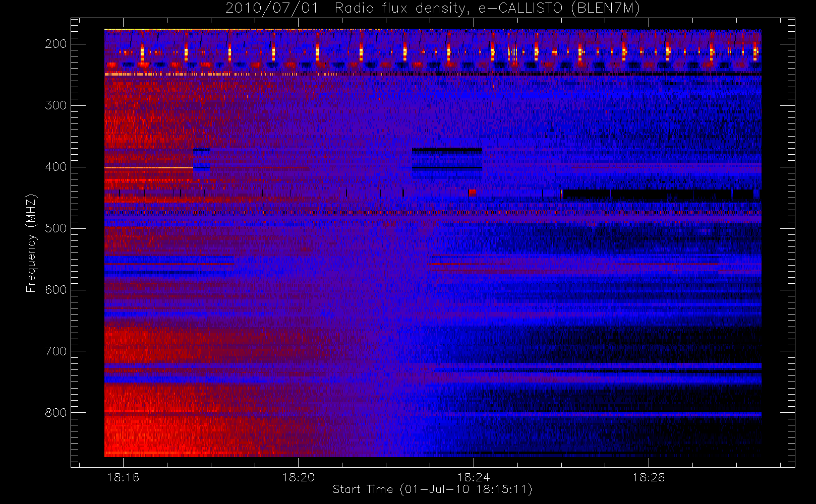Click the long black band near 445 MHz
The width and height of the screenshot is (816, 504).
[658, 195]
